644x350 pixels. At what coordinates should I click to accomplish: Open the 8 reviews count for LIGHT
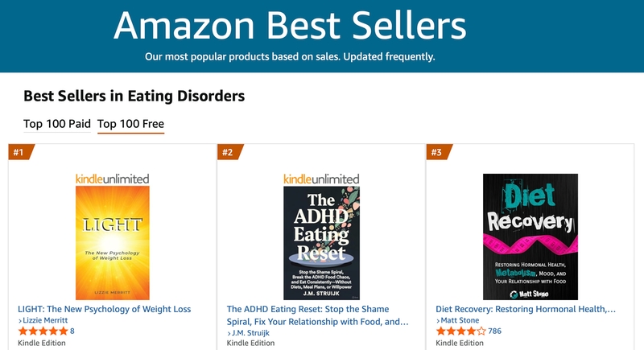72,331
